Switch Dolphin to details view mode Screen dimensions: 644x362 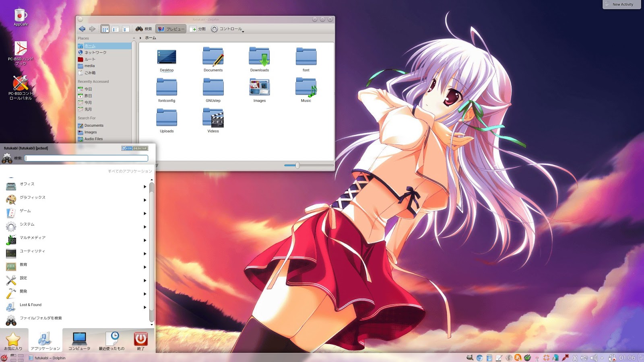click(116, 29)
